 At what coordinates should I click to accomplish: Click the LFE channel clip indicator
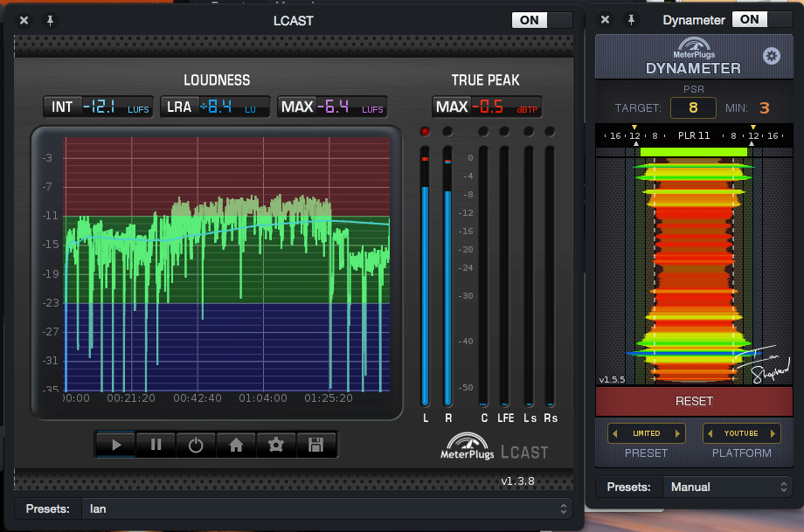[504, 132]
